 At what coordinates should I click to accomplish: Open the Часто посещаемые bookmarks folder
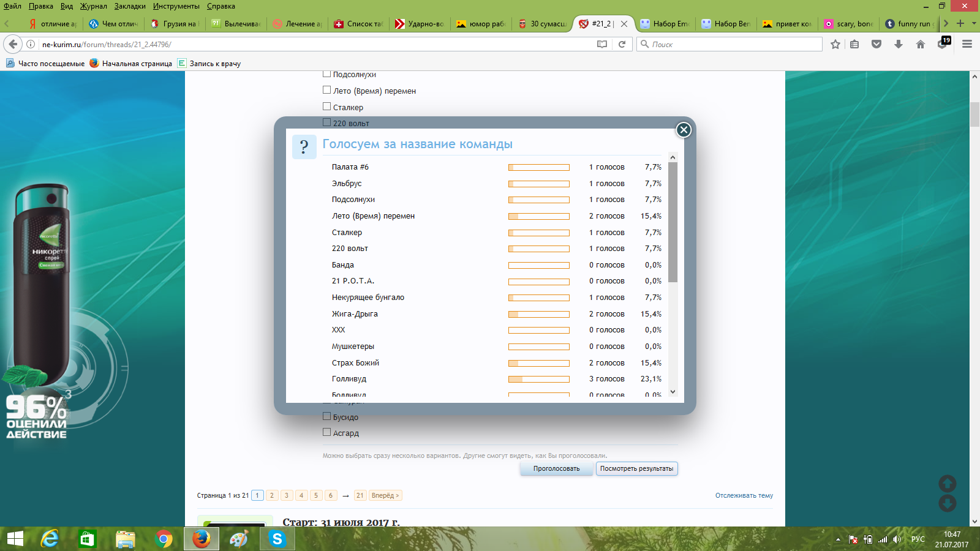(45, 63)
